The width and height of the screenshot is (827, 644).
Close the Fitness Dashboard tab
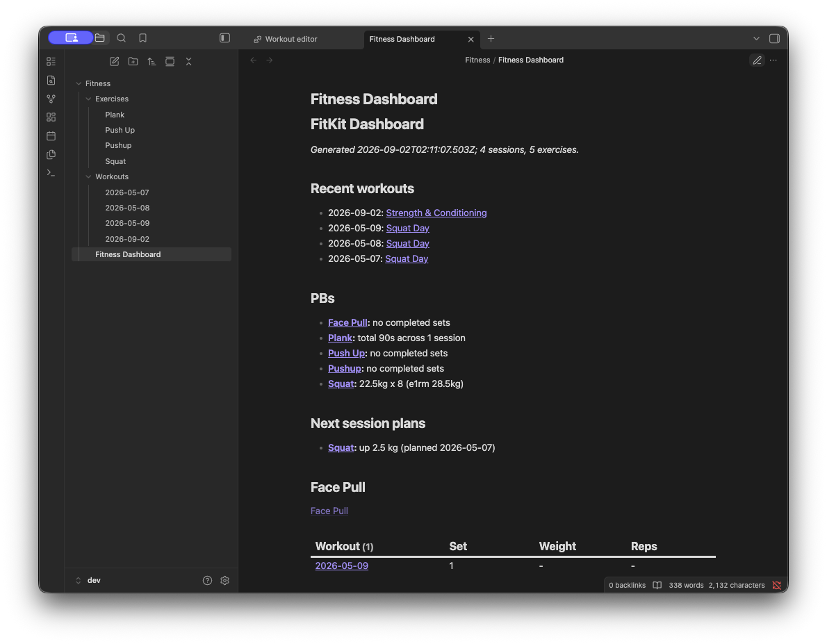[471, 39]
